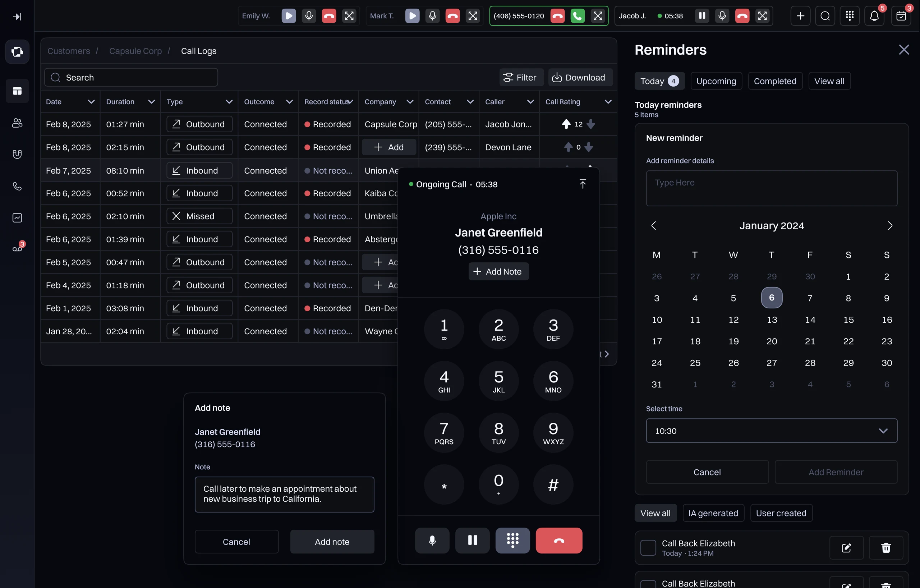Image resolution: width=920 pixels, height=588 pixels.
Task: Answer the incoming (406) 555-0120 call
Action: pos(577,16)
